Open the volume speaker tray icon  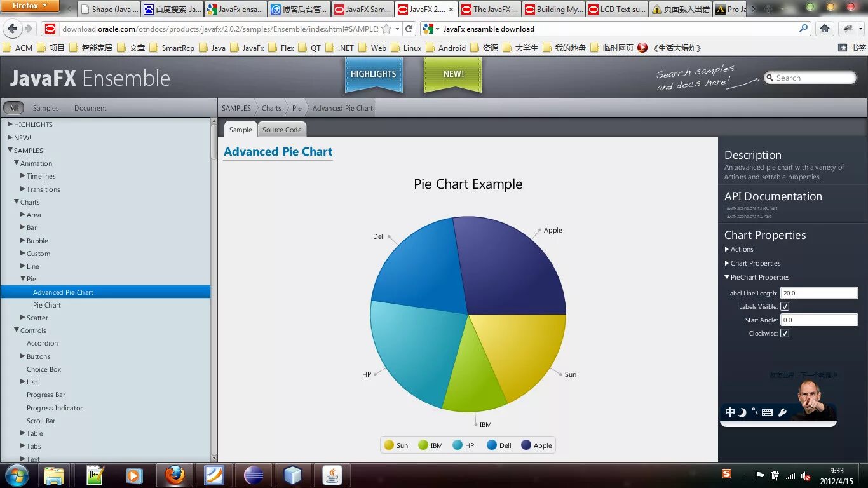point(806,476)
